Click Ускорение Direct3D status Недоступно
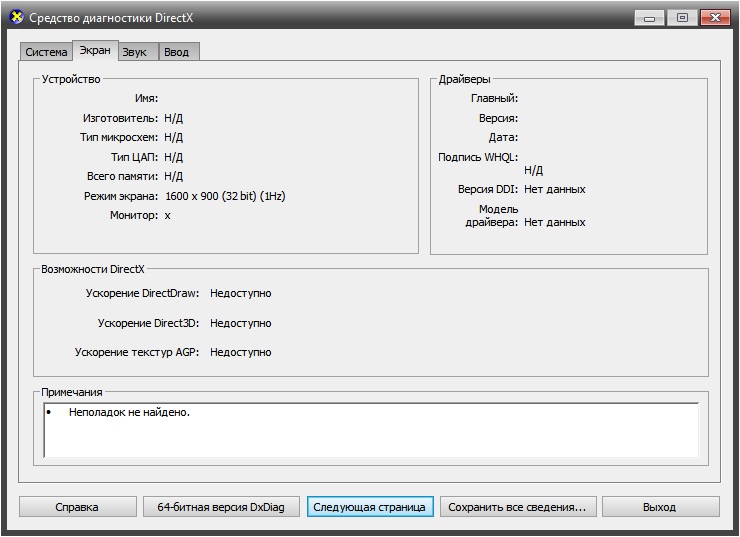Image resolution: width=740 pixels, height=537 pixels. point(241,323)
